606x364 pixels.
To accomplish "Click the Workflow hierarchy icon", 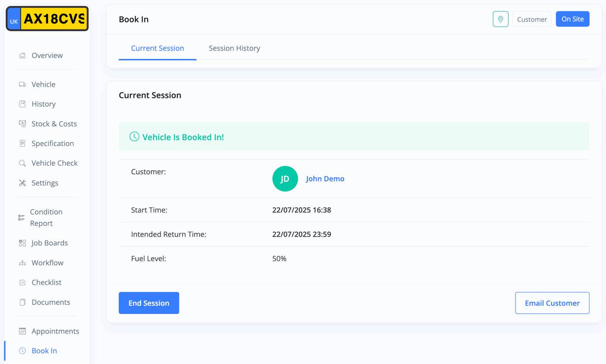I will coord(23,263).
